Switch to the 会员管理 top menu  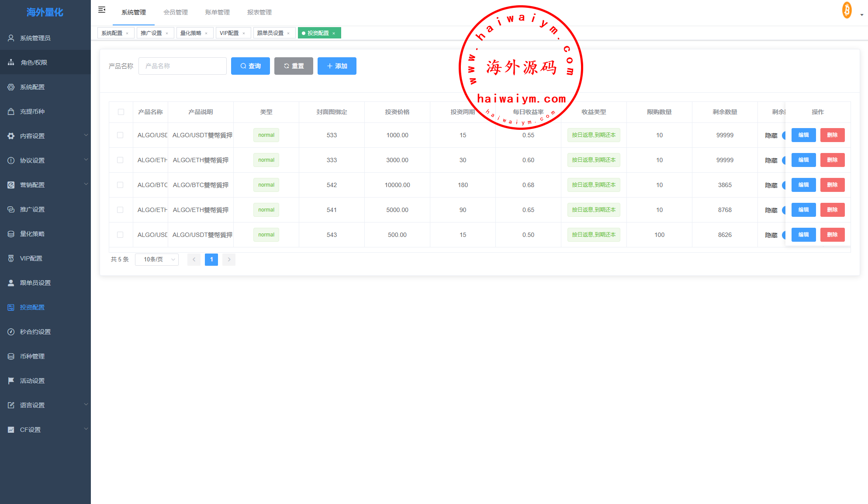click(176, 12)
